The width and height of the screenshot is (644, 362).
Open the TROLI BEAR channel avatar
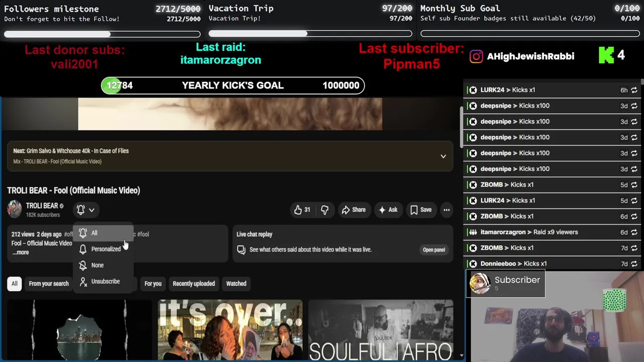click(x=15, y=209)
